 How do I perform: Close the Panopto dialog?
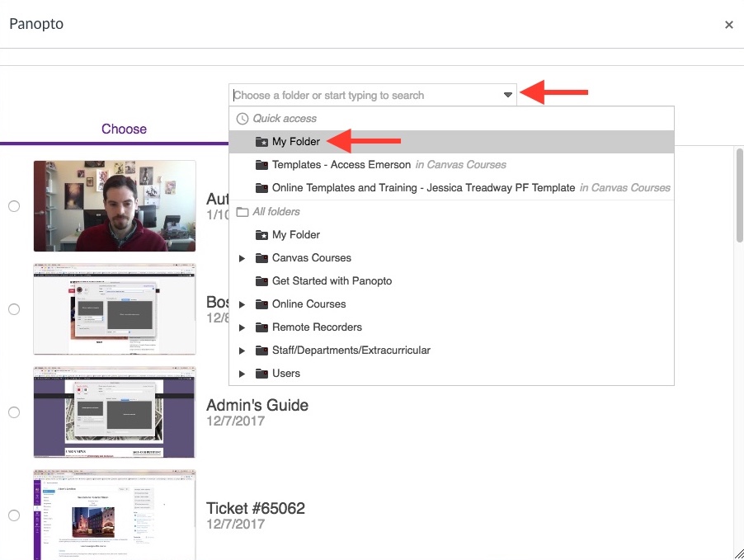click(729, 25)
